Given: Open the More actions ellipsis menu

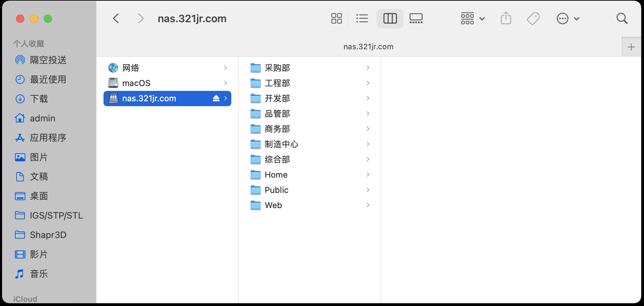Looking at the screenshot, I should [x=568, y=18].
